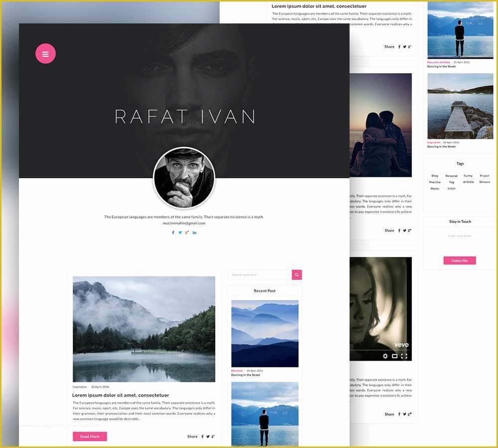This screenshot has height=448, width=498.
Task: Click the 'Search here' input field
Action: point(260,275)
